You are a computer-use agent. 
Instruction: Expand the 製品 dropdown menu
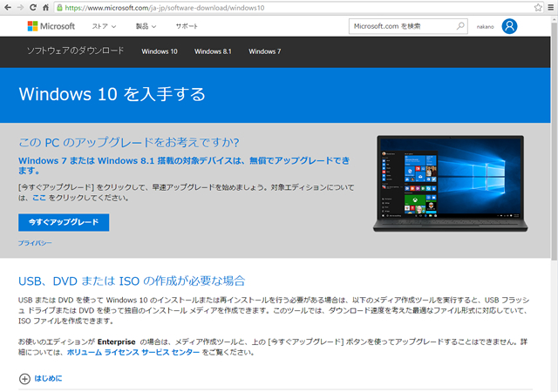(x=146, y=26)
